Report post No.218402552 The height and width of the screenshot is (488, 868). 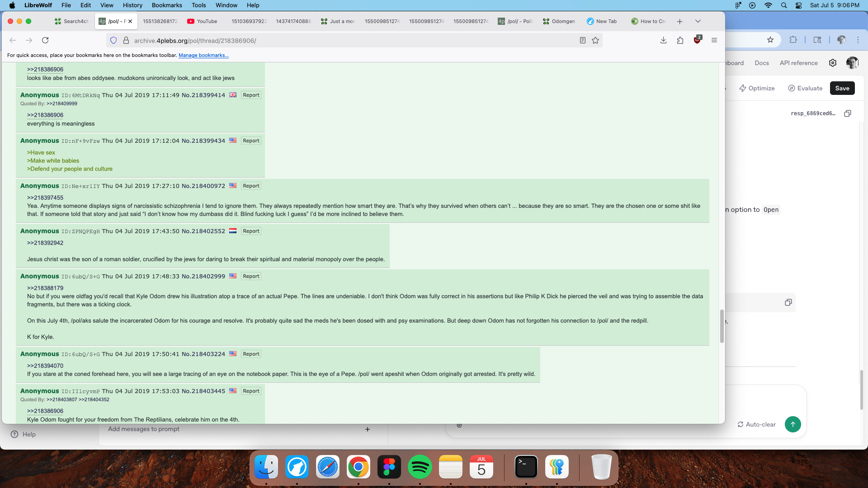tap(251, 231)
